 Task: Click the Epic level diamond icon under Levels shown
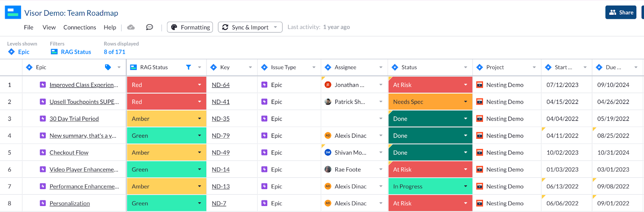(11, 52)
